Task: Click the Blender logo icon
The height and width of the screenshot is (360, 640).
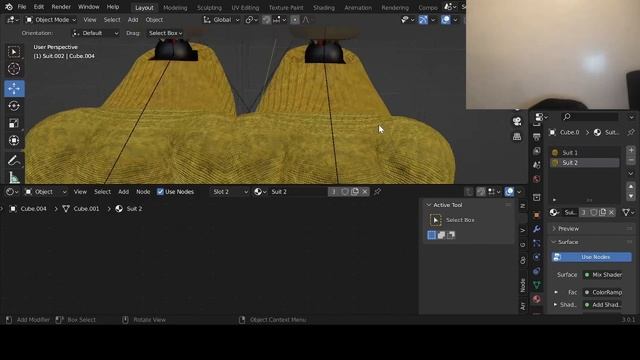Action: point(9,7)
